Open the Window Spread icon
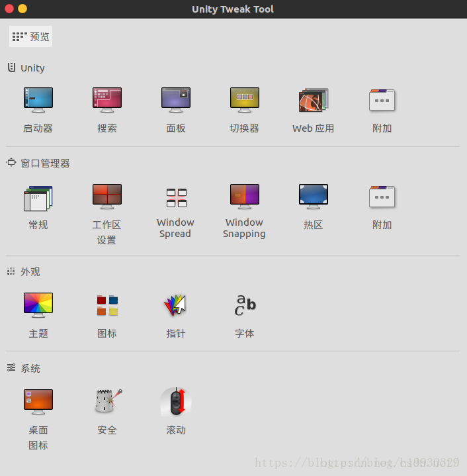The image size is (467, 476). point(176,198)
